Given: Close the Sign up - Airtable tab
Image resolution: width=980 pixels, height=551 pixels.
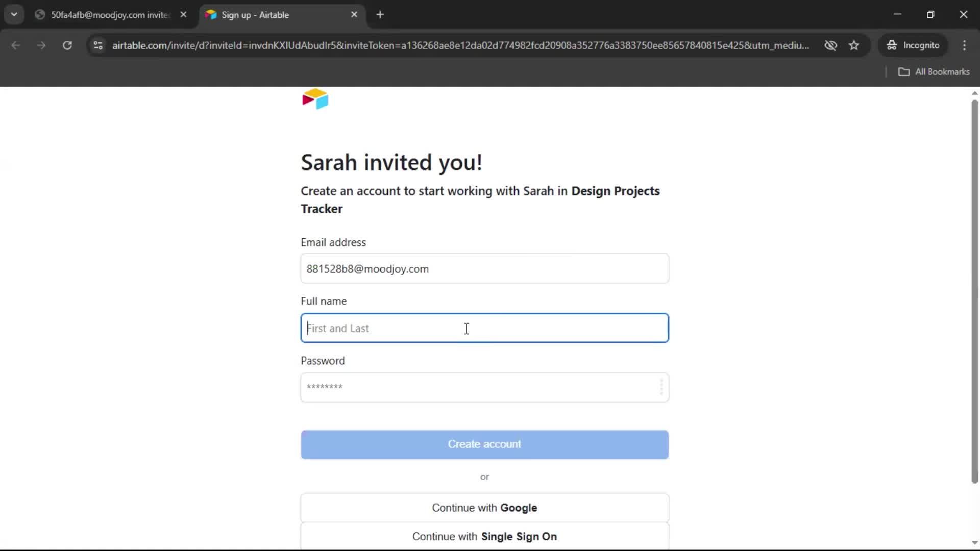Looking at the screenshot, I should click(354, 15).
